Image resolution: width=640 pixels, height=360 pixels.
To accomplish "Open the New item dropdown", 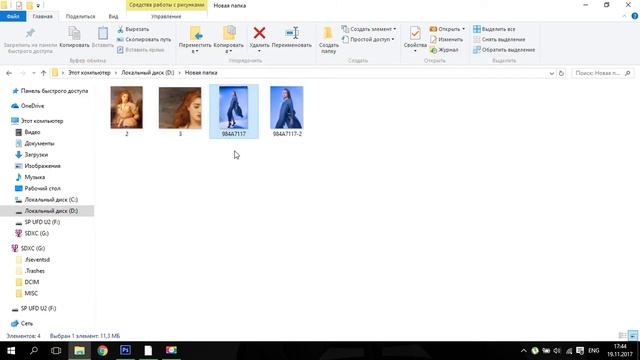I will (369, 29).
